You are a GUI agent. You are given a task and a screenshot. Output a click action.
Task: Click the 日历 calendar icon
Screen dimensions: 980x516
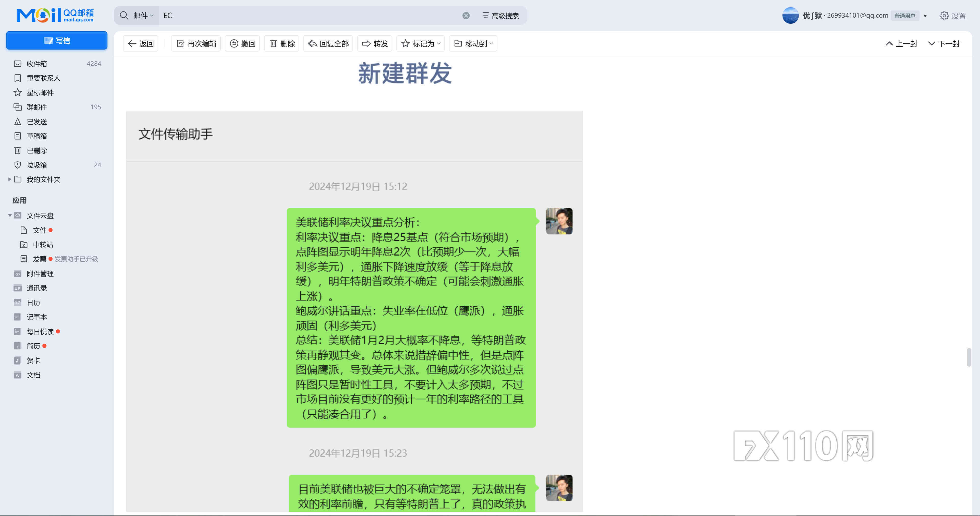[x=18, y=303]
